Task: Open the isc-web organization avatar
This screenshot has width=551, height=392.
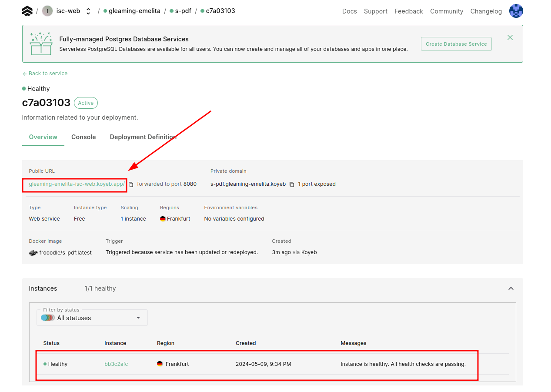Action: [x=47, y=11]
